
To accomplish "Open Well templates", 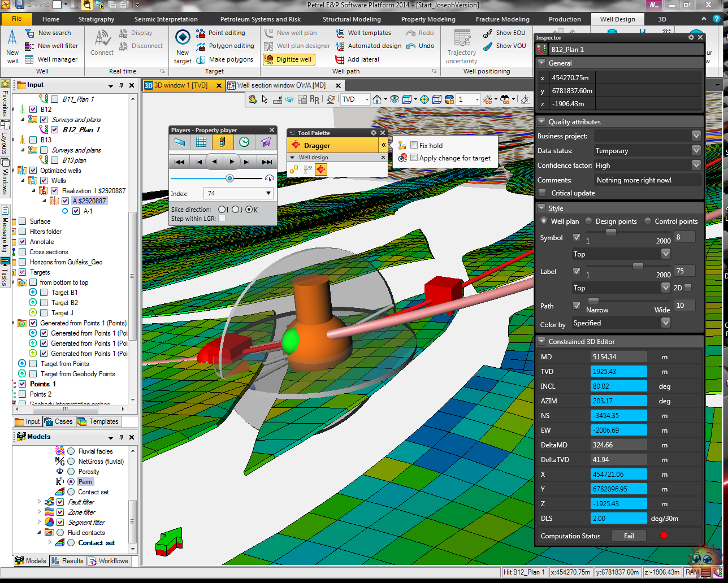I will 363,33.
